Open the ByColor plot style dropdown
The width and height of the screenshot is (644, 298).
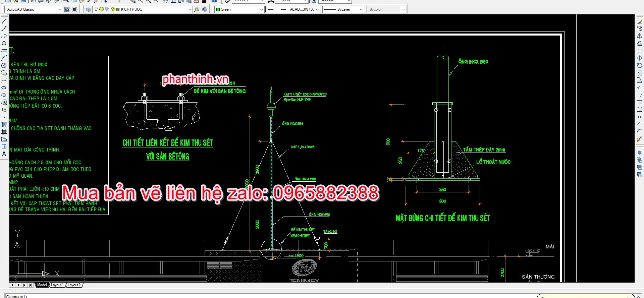click(403, 9)
